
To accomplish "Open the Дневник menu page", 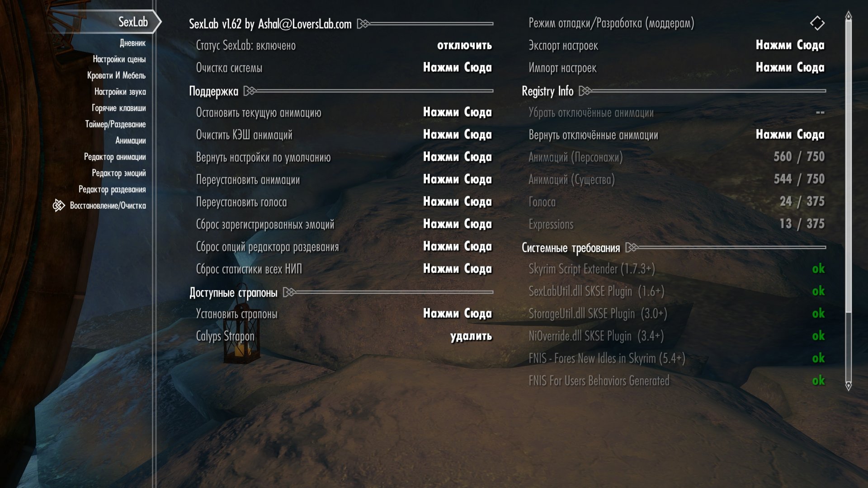I will pos(132,43).
